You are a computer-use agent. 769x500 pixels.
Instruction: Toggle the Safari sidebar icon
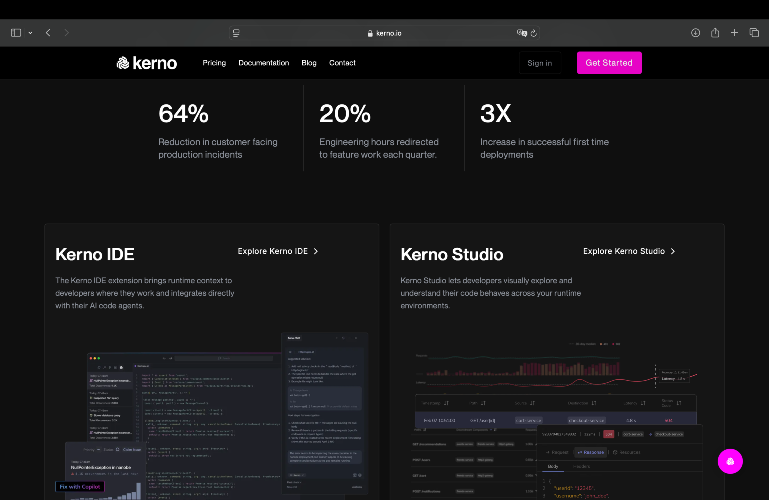16,33
